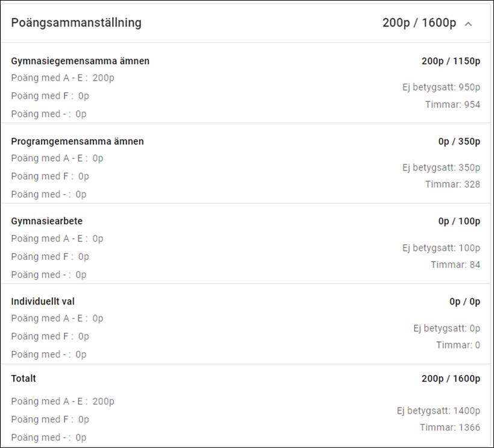Select the Timmar: 84 text

(455, 264)
